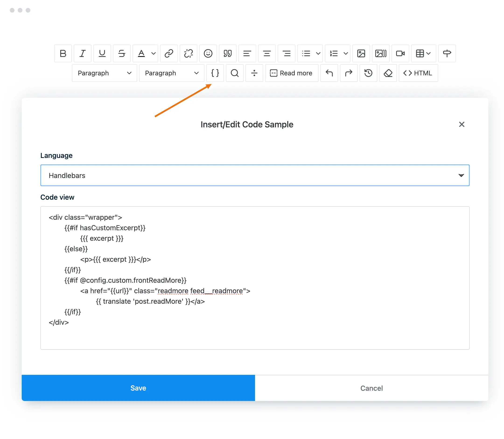Open the code sample tool
This screenshot has height=439, width=504.
pyautogui.click(x=215, y=73)
